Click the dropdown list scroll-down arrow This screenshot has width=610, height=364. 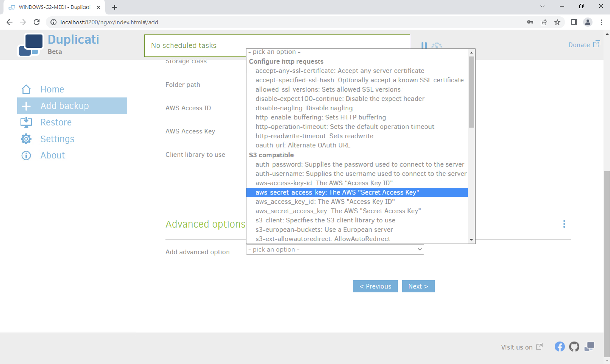[471, 240]
